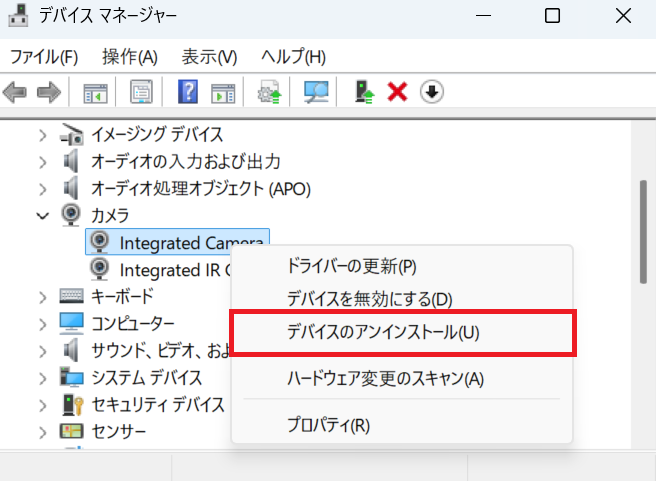
Task: Click the Update driver gear toolbar icon
Action: point(269,92)
